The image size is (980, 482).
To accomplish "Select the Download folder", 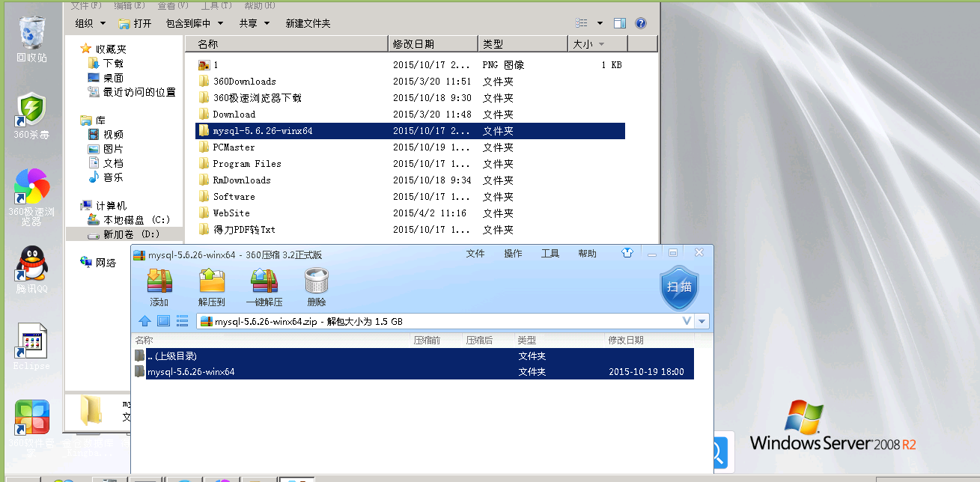I will (410, 115).
